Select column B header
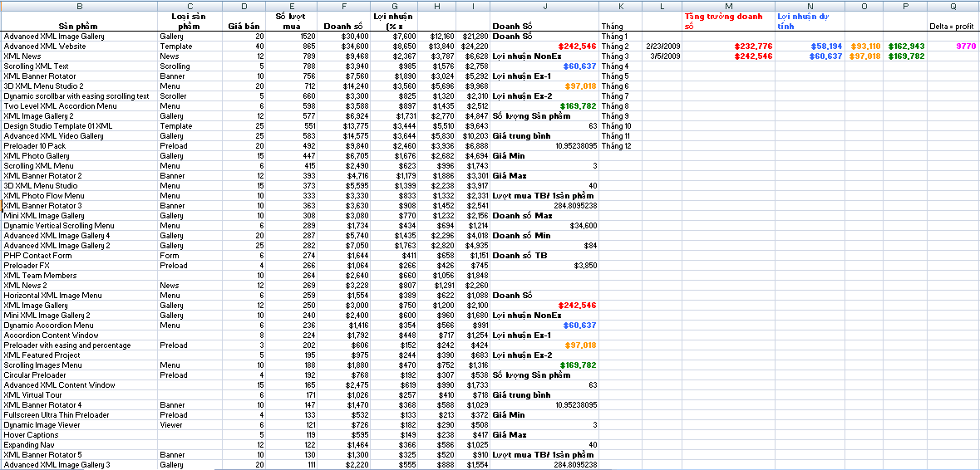Screen dimensions: 980x470 [79, 6]
